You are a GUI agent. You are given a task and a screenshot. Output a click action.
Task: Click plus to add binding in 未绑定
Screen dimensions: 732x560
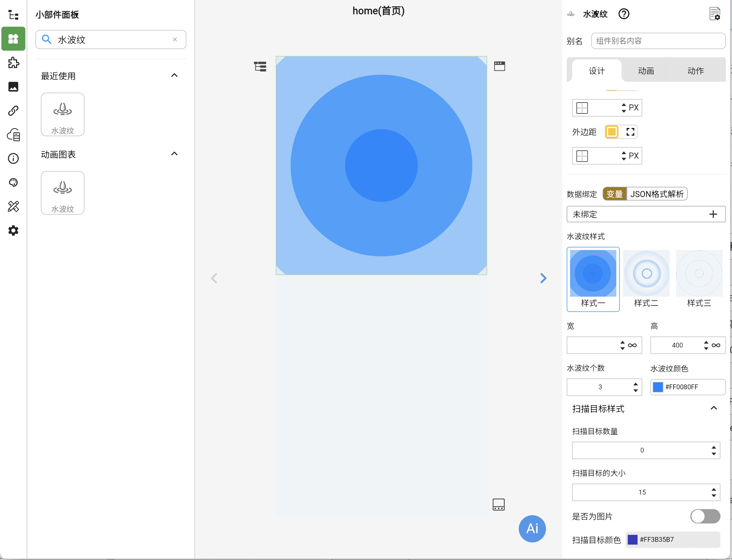tap(713, 214)
